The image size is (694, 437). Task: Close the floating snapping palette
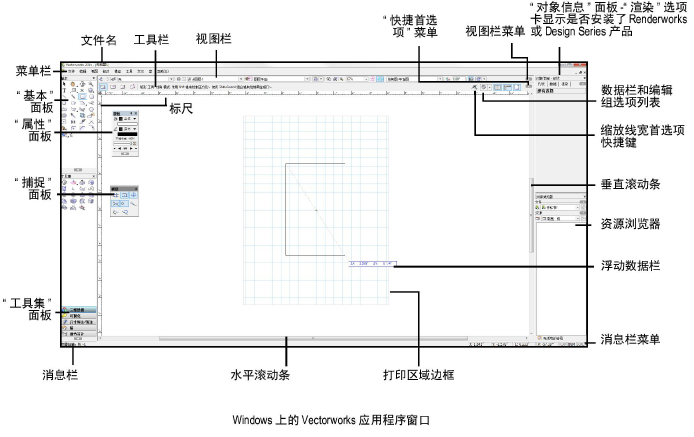pos(136,189)
